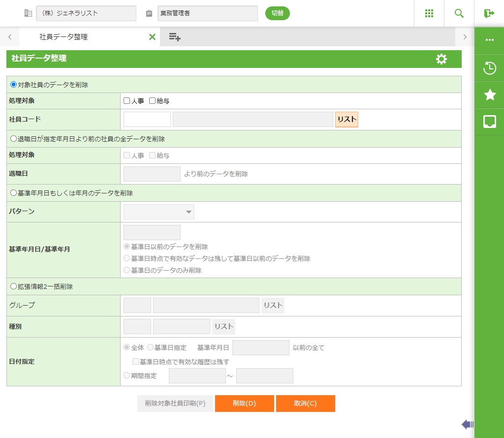The height and width of the screenshot is (438, 504).
Task: Close the 社員データ整理 tab
Action: point(152,37)
